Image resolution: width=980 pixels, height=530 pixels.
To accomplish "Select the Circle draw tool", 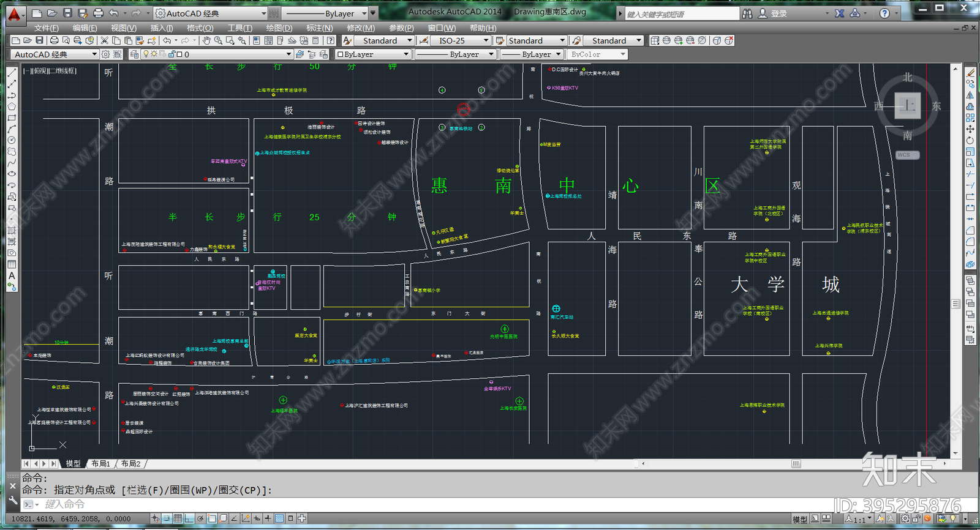I will 12,140.
